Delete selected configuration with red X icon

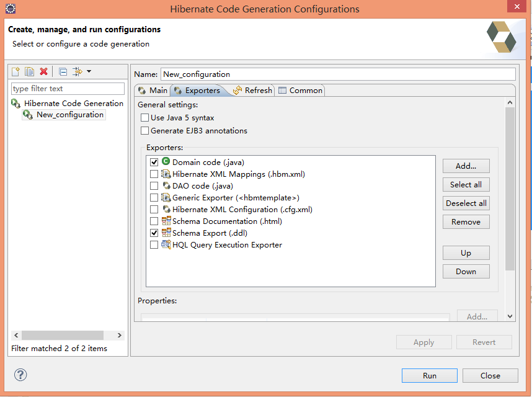(43, 71)
